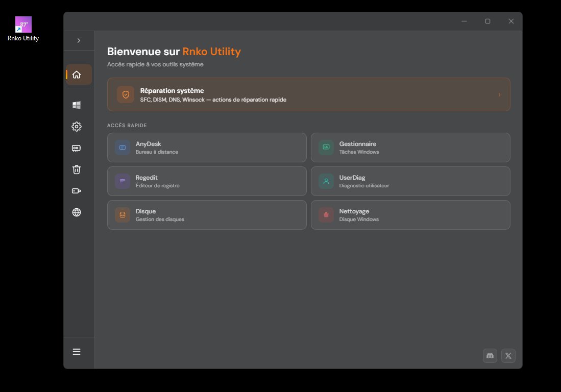Open the settings gear icon in sidebar

click(77, 126)
